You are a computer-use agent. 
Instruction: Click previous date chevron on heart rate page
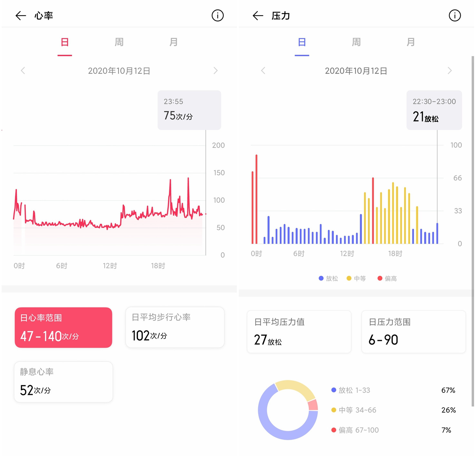coord(23,71)
